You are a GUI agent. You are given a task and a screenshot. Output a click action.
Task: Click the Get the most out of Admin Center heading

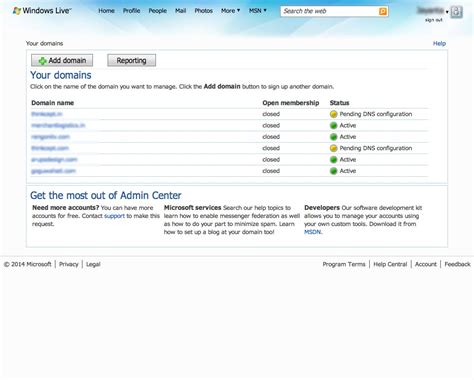(x=106, y=195)
